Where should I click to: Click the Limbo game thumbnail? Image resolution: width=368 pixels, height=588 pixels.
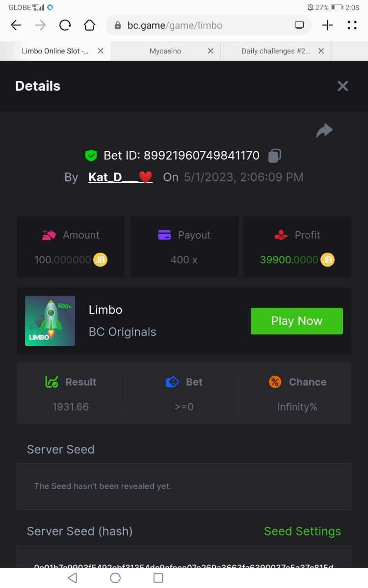pos(50,321)
